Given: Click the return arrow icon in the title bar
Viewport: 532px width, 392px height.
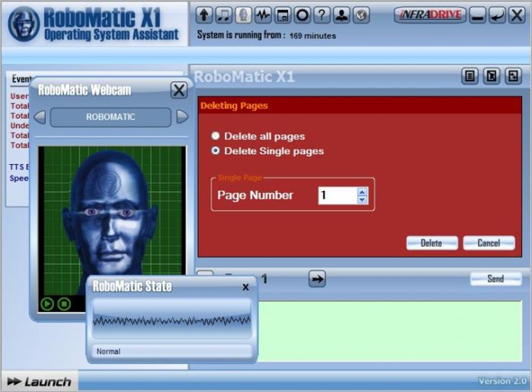Looking at the screenshot, I should click(x=497, y=15).
